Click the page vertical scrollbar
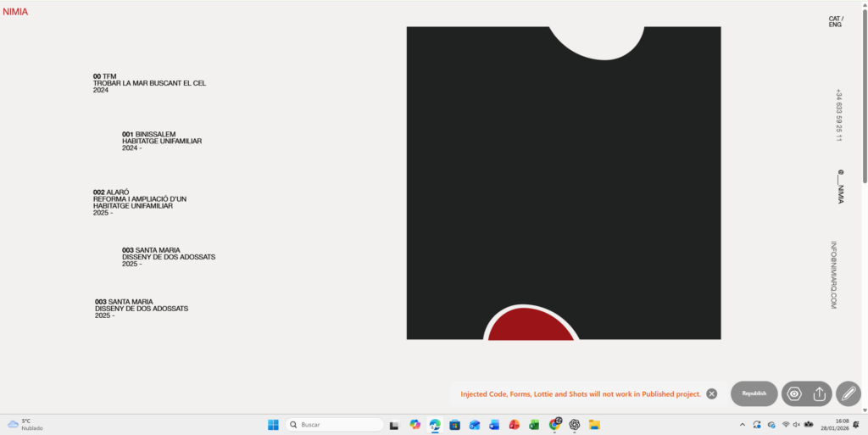Screen dimensions: 868x435 pyautogui.click(x=864, y=93)
